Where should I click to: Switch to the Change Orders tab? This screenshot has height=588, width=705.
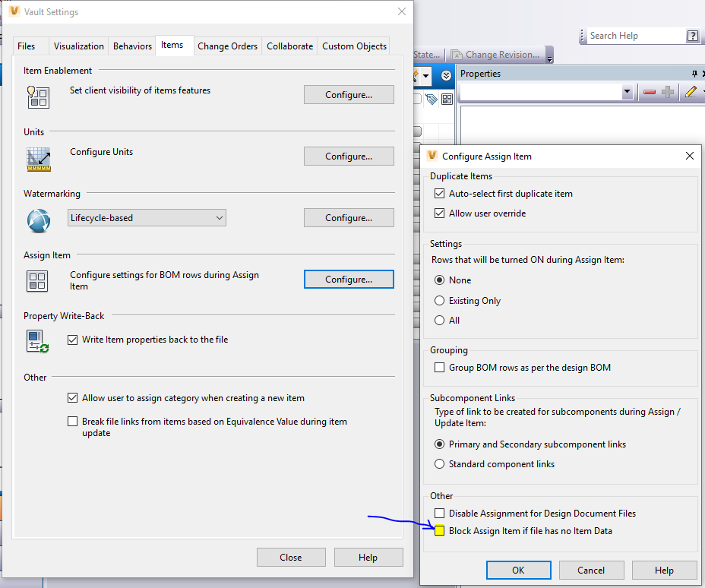227,46
